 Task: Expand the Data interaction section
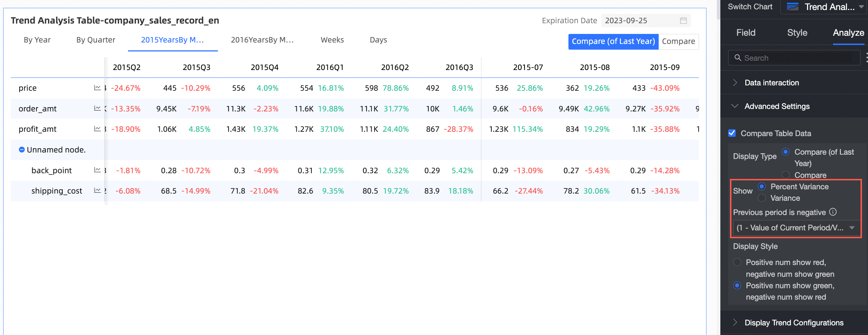click(735, 82)
